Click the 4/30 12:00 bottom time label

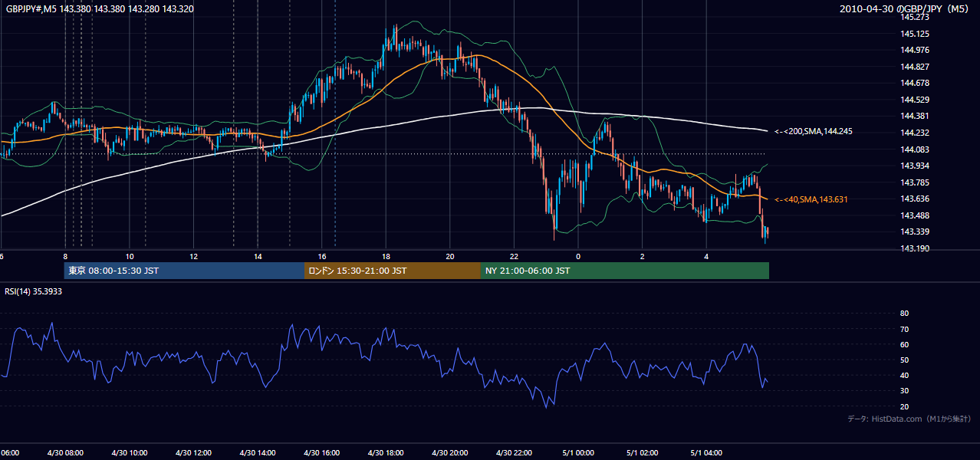coord(193,453)
